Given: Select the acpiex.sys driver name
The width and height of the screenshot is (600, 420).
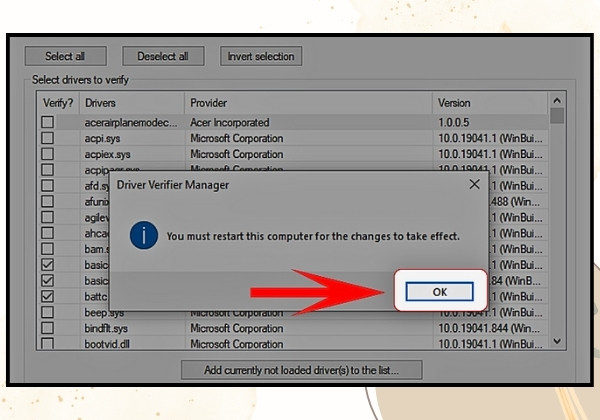Looking at the screenshot, I should coord(108,155).
